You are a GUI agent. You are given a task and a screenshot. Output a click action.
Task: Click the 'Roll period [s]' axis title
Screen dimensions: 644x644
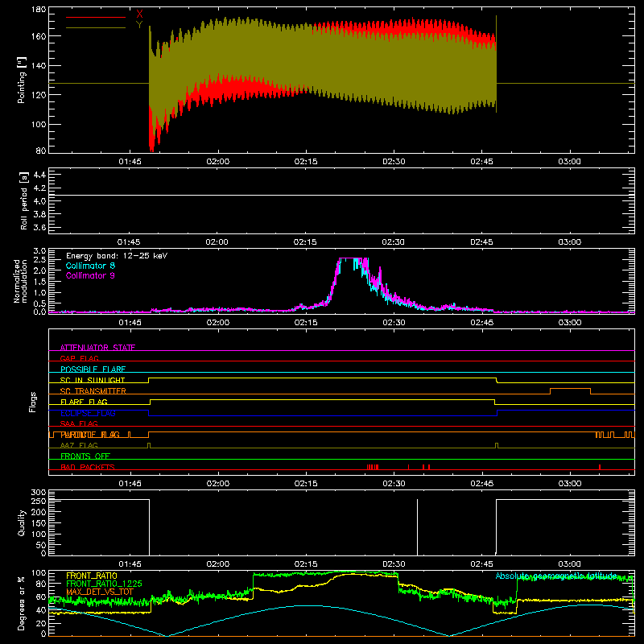[x=24, y=200]
